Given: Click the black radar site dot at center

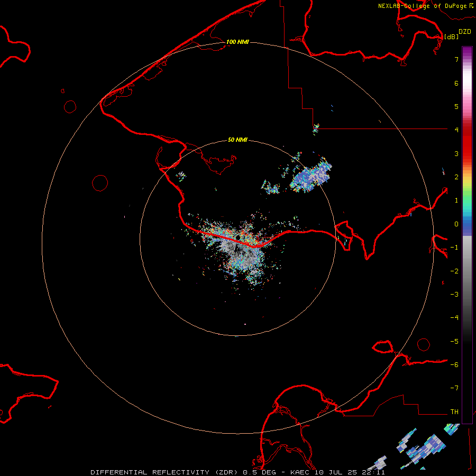Looking at the screenshot, I should tap(239, 237).
